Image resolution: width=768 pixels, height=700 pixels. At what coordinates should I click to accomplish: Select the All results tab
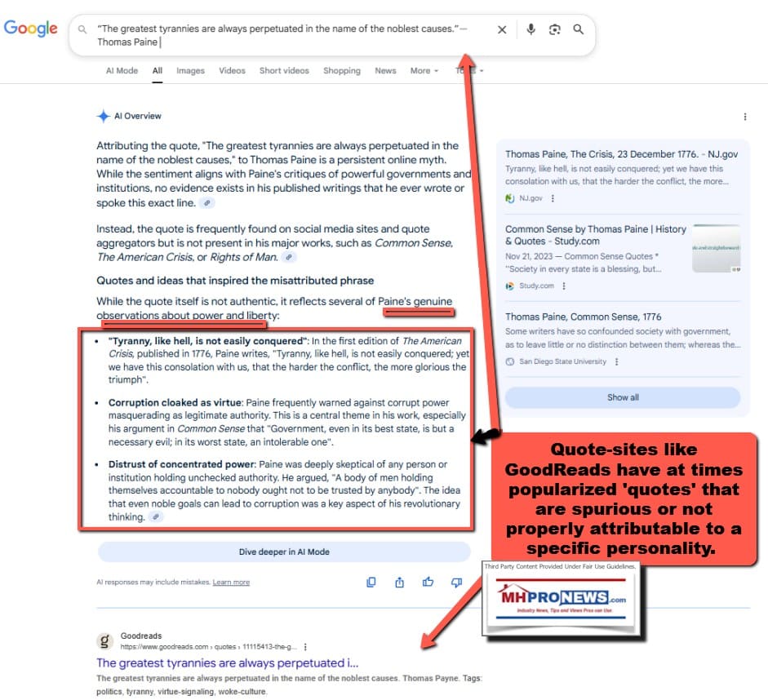pos(158,70)
